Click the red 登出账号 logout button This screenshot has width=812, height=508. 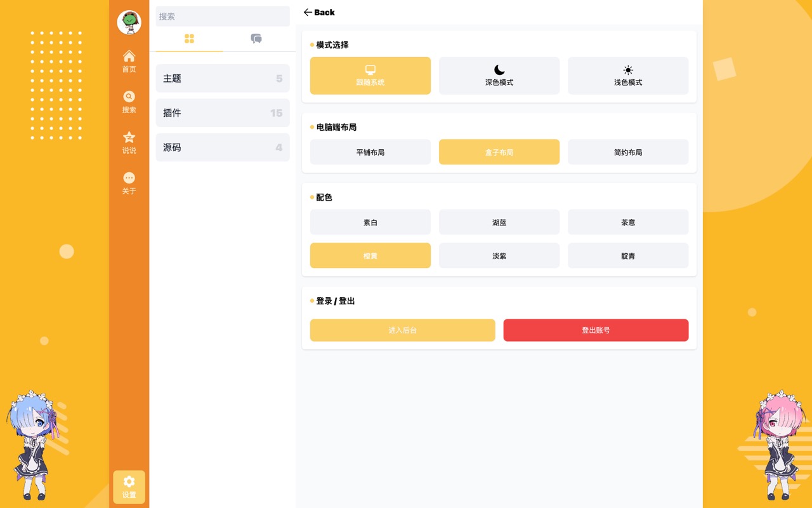coord(596,330)
